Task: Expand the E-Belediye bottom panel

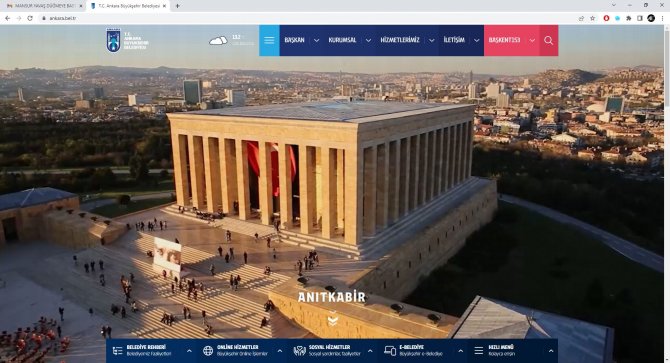Action: (461, 351)
